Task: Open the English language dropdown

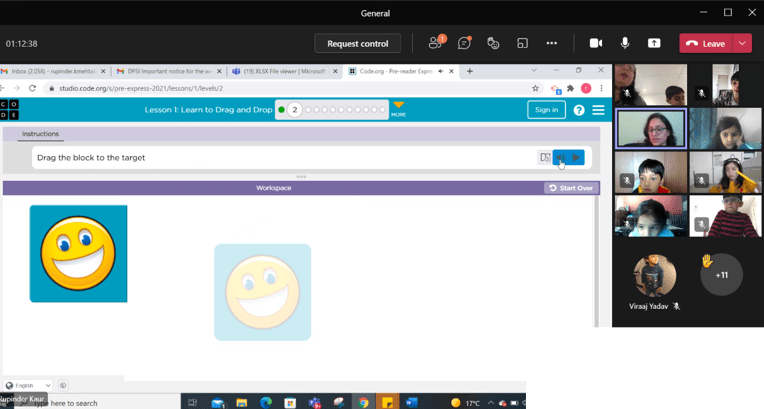Action: (x=28, y=385)
